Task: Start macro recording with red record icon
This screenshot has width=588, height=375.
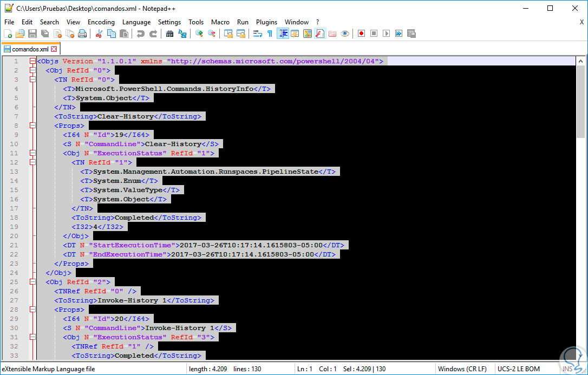Action: 361,34
